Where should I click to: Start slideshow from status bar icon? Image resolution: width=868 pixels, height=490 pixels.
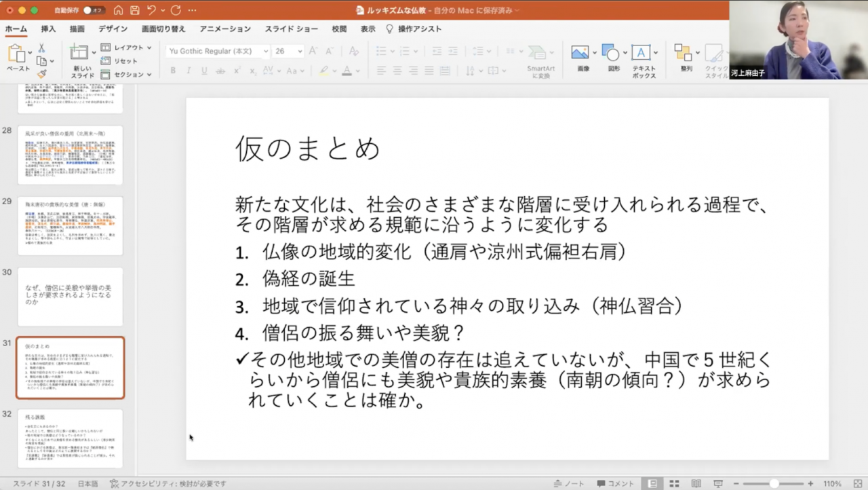pos(718,483)
